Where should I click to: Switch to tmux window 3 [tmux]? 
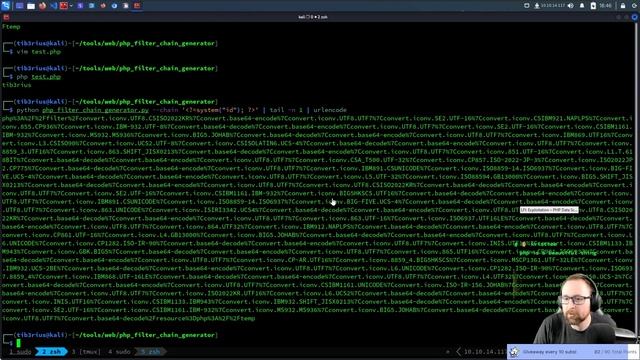click(86, 351)
